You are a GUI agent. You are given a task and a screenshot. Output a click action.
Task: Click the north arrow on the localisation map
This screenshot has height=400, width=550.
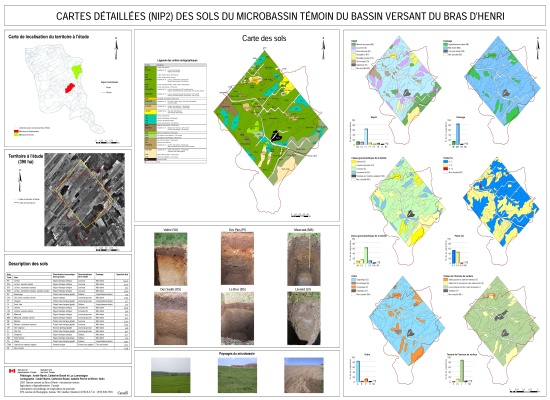[116, 48]
